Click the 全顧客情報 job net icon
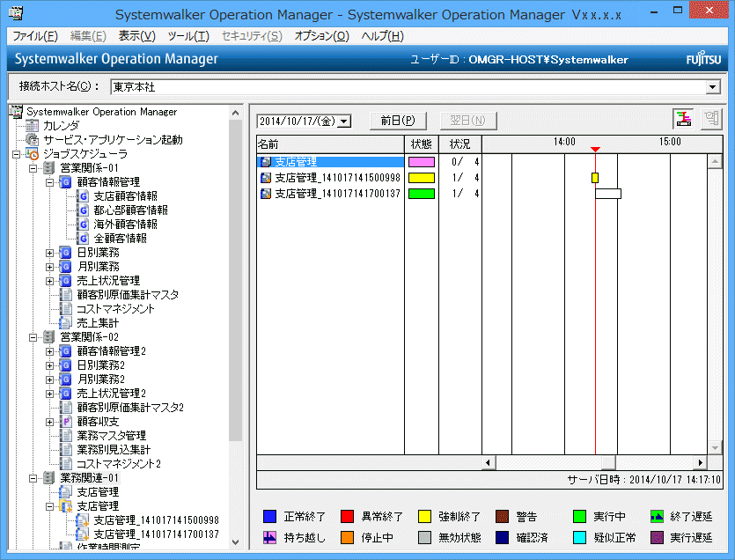Image resolution: width=735 pixels, height=560 pixels. (83, 239)
